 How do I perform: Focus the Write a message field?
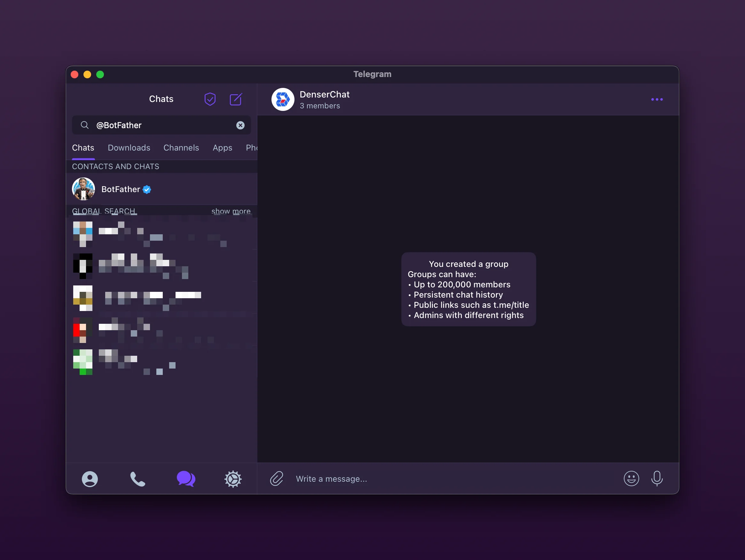point(371,478)
